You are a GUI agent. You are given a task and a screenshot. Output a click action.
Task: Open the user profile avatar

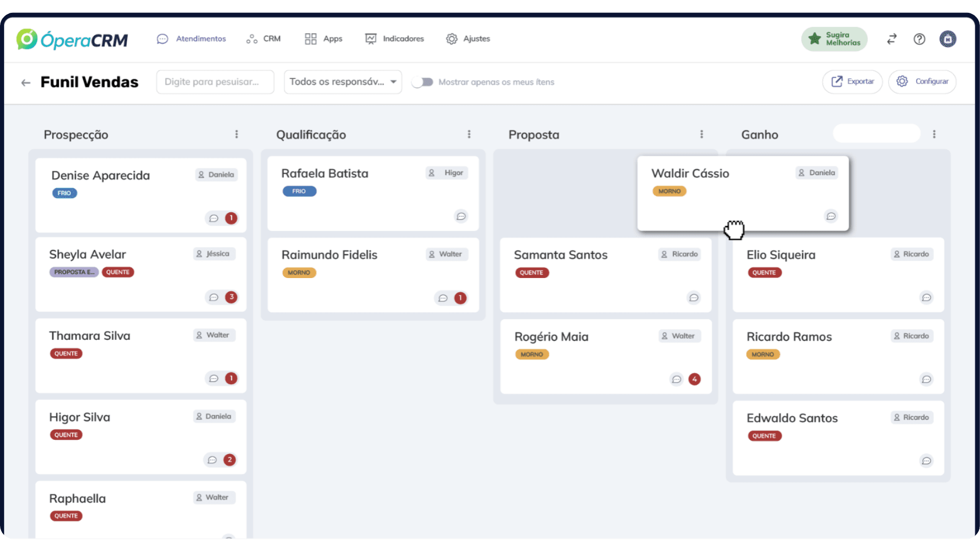pos(948,39)
